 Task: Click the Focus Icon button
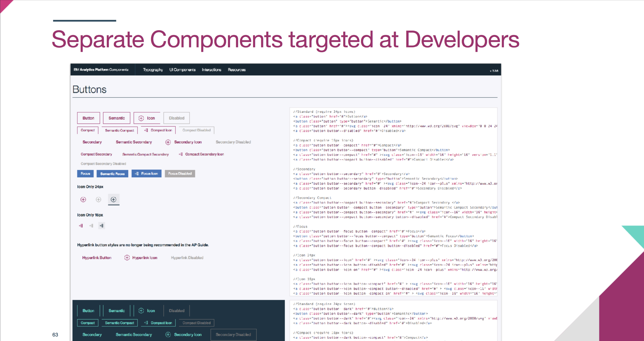tap(146, 173)
